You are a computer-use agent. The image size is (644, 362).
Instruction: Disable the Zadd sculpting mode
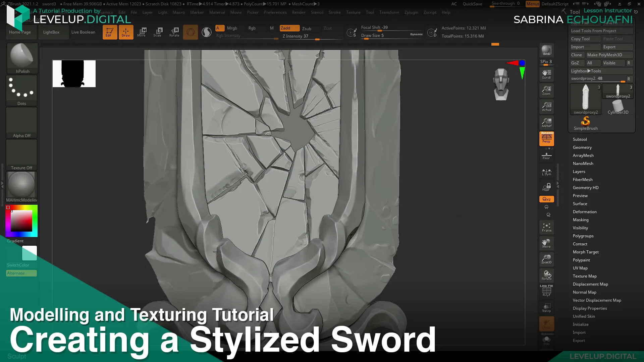[289, 28]
